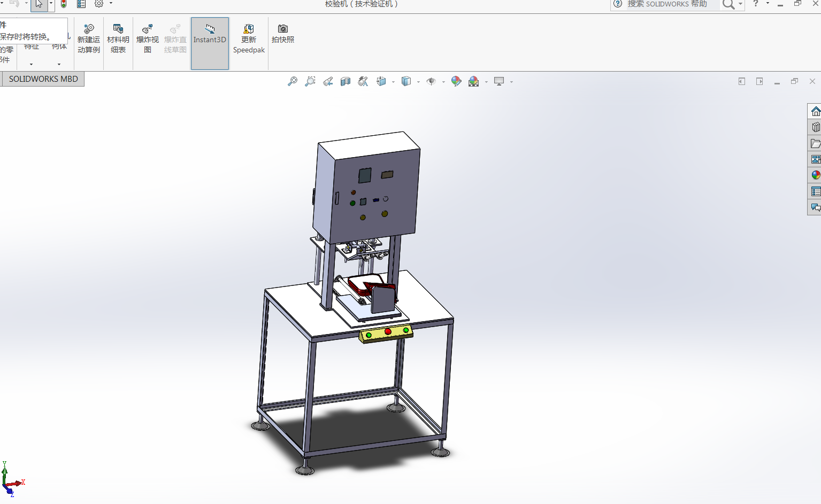Expand the options gear dropdown arrow
This screenshot has height=504, width=821.
(111, 4)
